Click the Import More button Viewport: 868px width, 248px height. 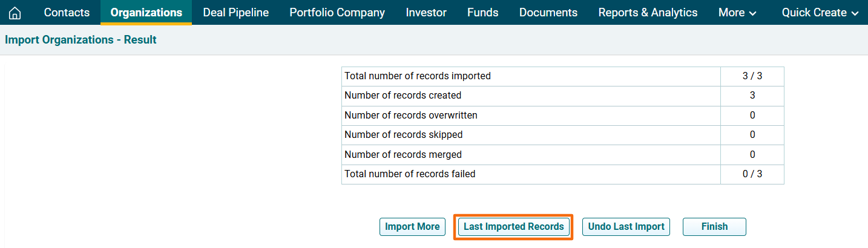pos(412,227)
